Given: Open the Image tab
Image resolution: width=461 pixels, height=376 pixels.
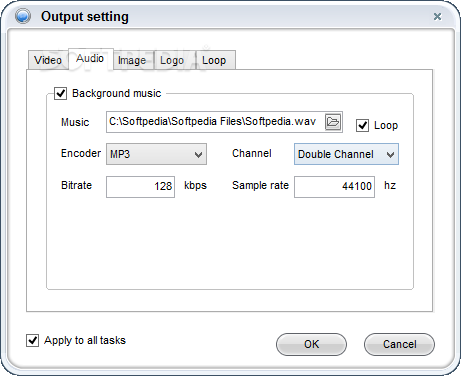Looking at the screenshot, I should [132, 60].
